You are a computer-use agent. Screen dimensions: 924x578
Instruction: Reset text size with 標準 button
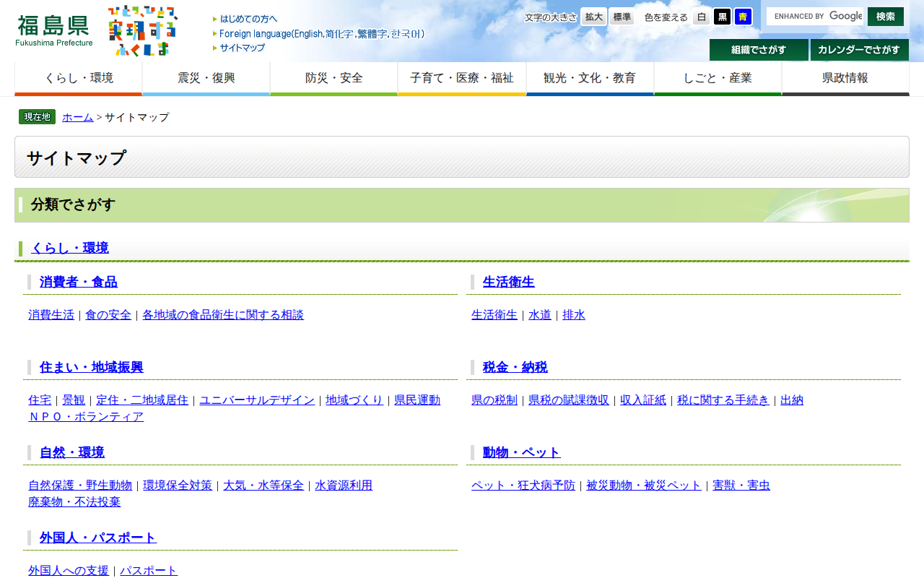point(621,17)
